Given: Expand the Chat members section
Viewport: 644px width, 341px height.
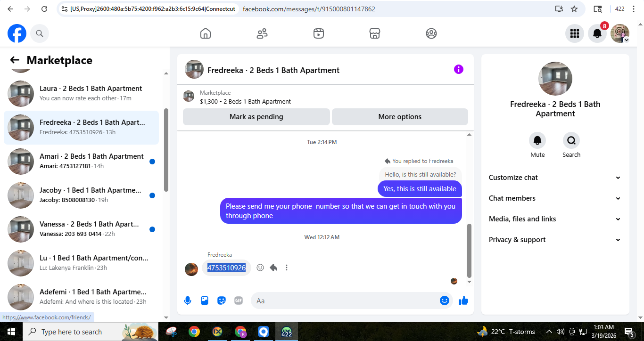Looking at the screenshot, I should click(x=555, y=198).
